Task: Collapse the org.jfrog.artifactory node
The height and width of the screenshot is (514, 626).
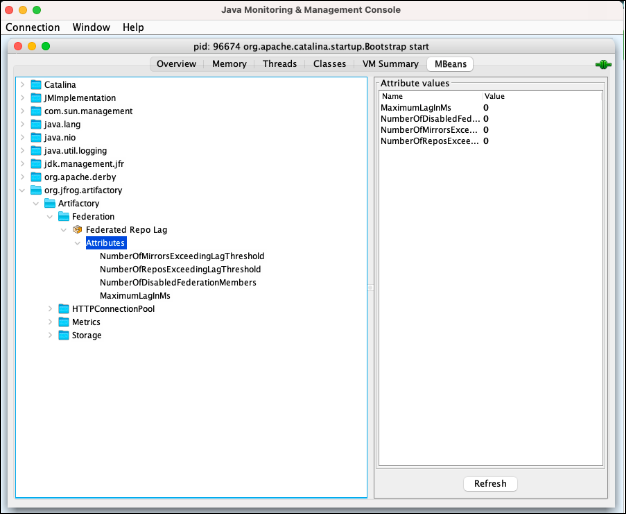Action: pyautogui.click(x=22, y=190)
